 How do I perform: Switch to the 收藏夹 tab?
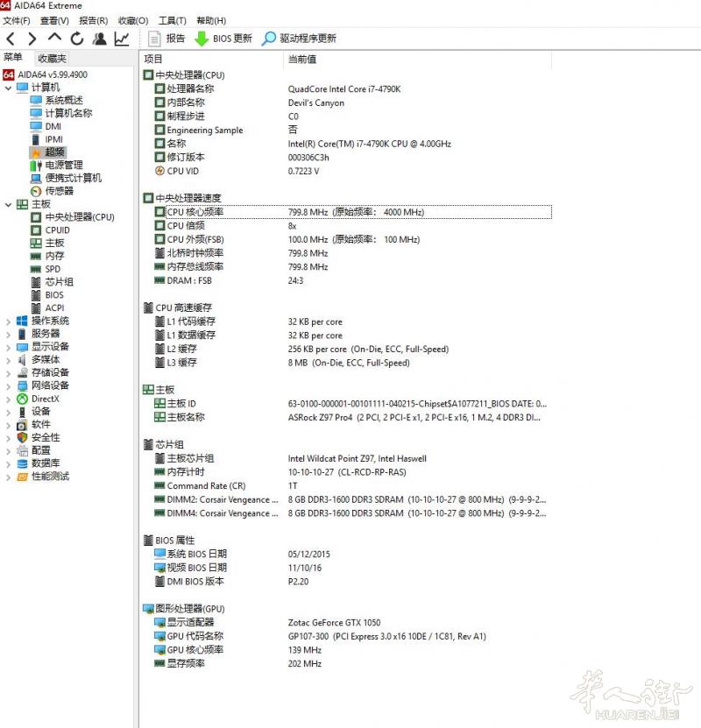[52, 59]
